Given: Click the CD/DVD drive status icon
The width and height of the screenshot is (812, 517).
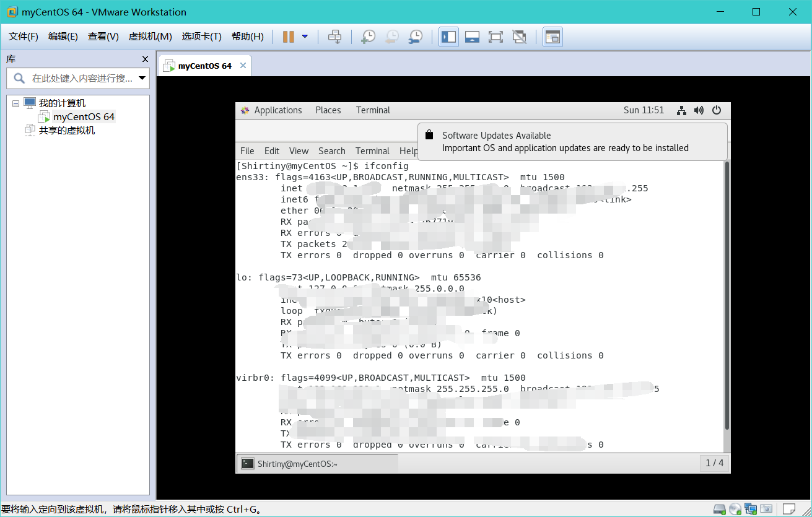Looking at the screenshot, I should (x=735, y=510).
